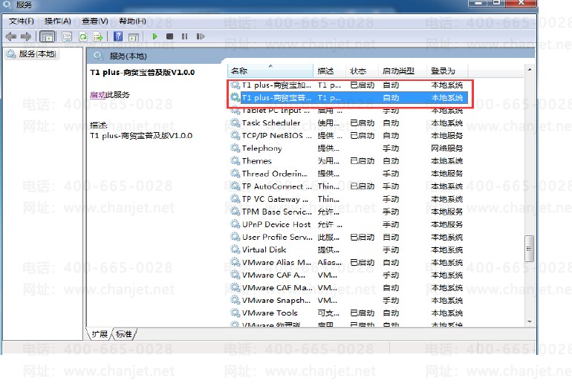Select the Thread Orderin... service
Image resolution: width=572 pixels, height=392 pixels.
348,174
